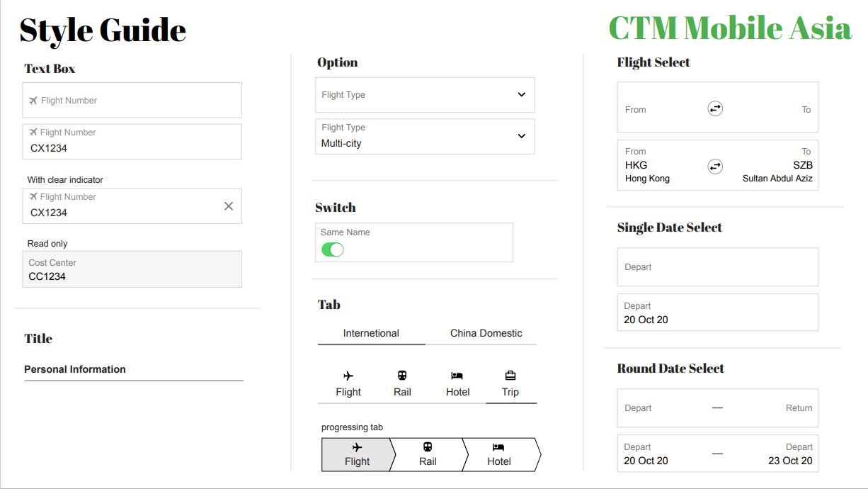The height and width of the screenshot is (489, 868).
Task: Click the bed icon above Hotel tab
Action: click(457, 376)
